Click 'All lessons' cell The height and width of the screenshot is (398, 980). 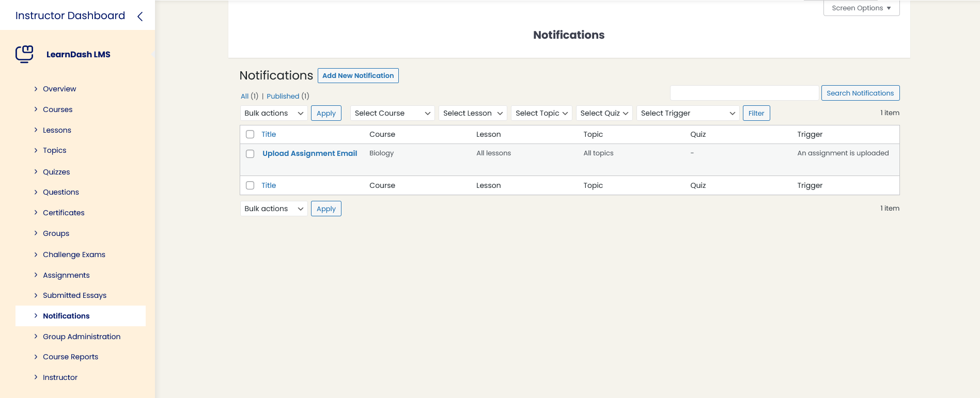point(493,153)
